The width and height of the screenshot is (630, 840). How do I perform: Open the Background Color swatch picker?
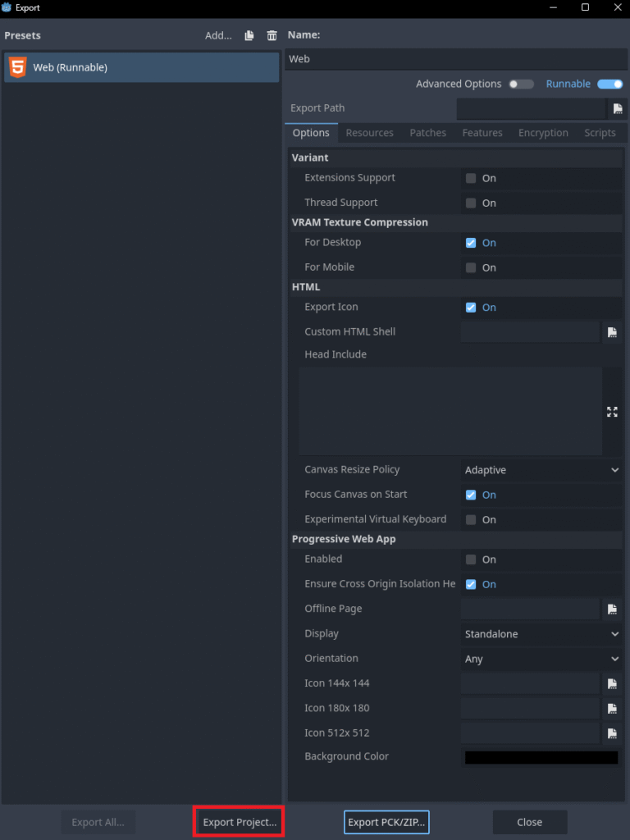pos(541,757)
